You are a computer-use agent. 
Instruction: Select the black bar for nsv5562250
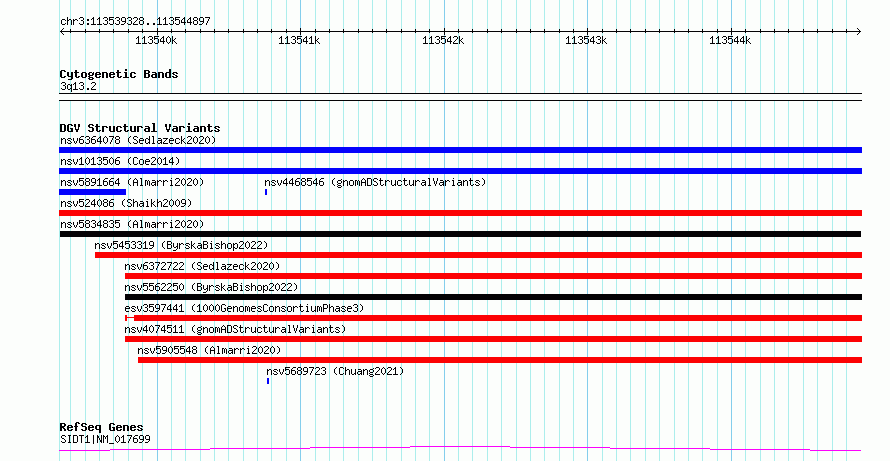point(493,297)
